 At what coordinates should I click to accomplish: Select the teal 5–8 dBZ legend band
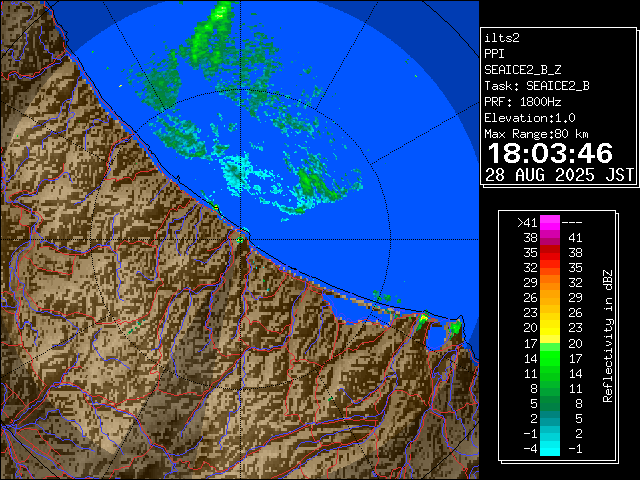coord(550,402)
